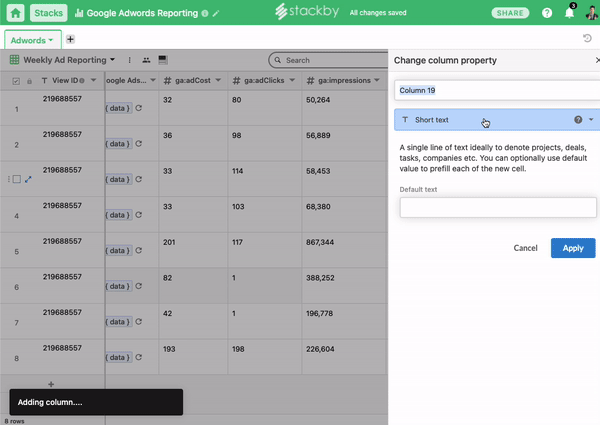Open the help question mark icon

click(547, 13)
